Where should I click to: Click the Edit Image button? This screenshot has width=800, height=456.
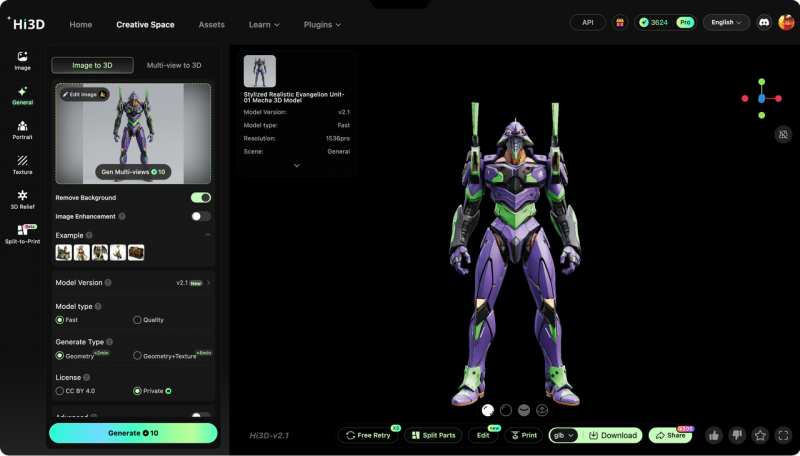click(x=84, y=94)
